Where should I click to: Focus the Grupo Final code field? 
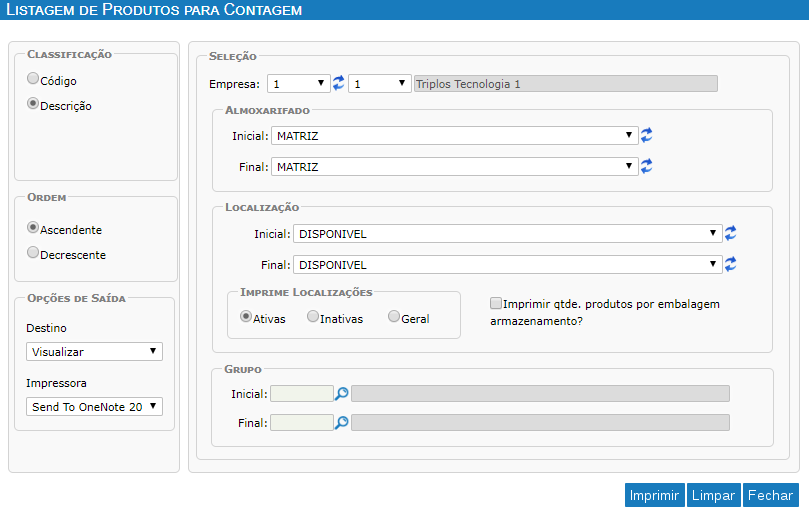[x=302, y=423]
